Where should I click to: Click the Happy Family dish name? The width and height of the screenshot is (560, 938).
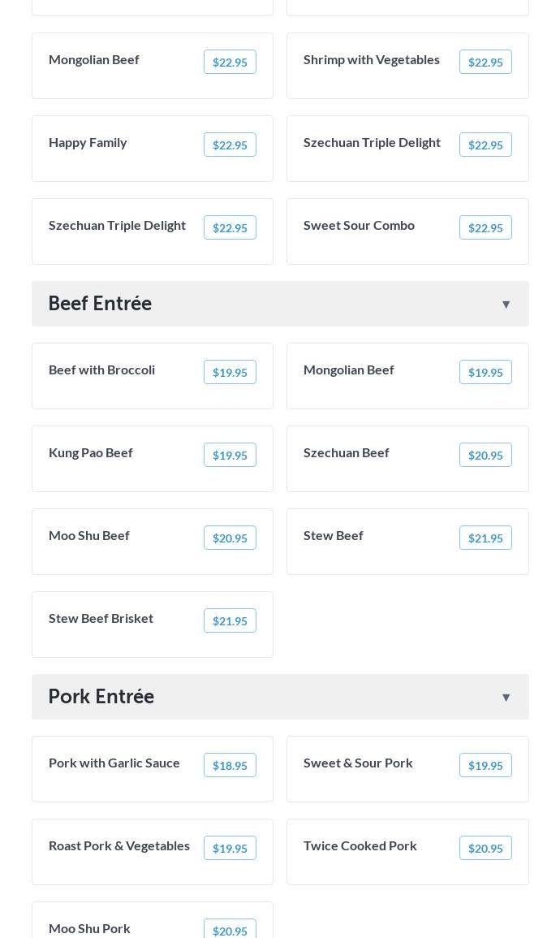click(88, 143)
